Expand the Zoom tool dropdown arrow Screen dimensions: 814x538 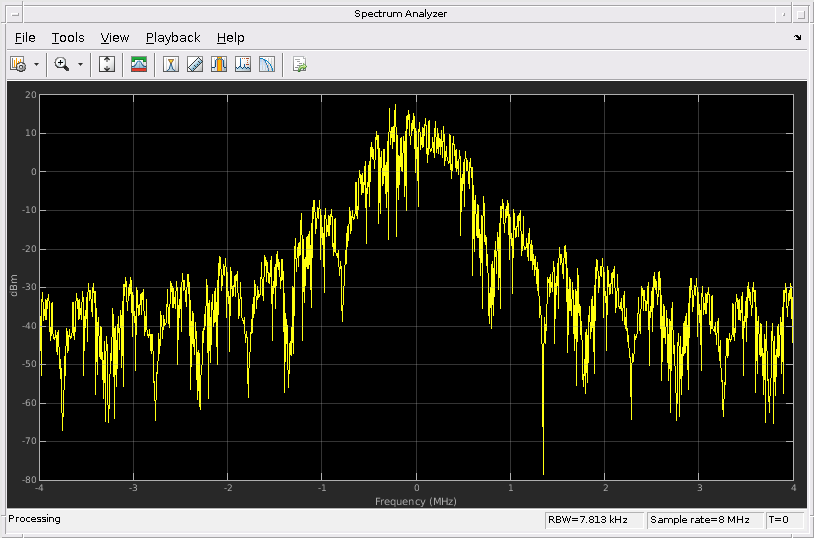[81, 64]
